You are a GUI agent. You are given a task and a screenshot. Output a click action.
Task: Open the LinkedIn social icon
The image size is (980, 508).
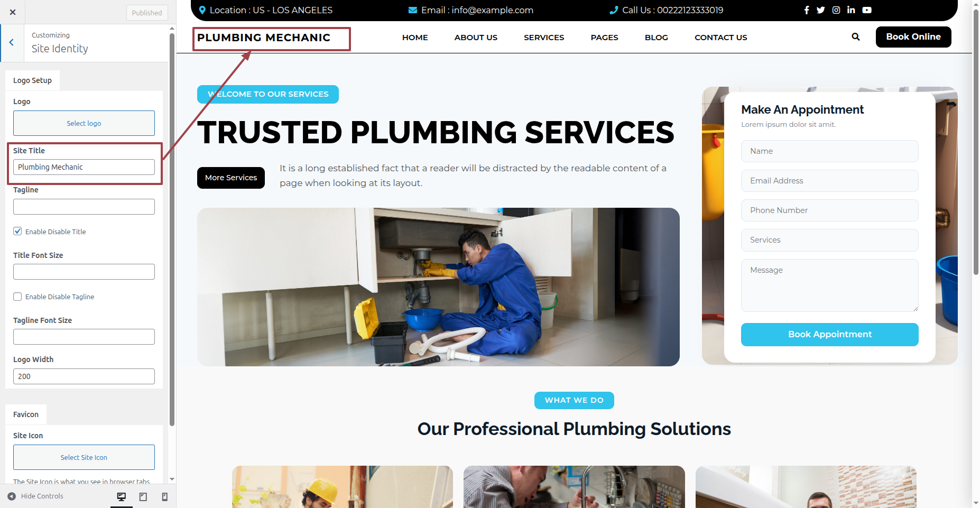[x=851, y=10]
